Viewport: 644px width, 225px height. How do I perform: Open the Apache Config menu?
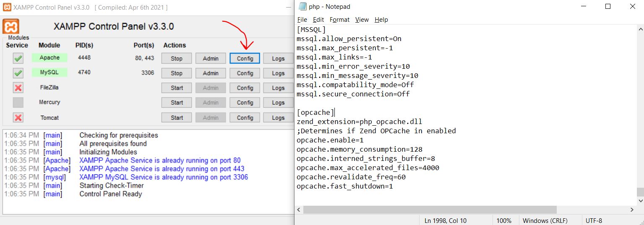point(245,59)
